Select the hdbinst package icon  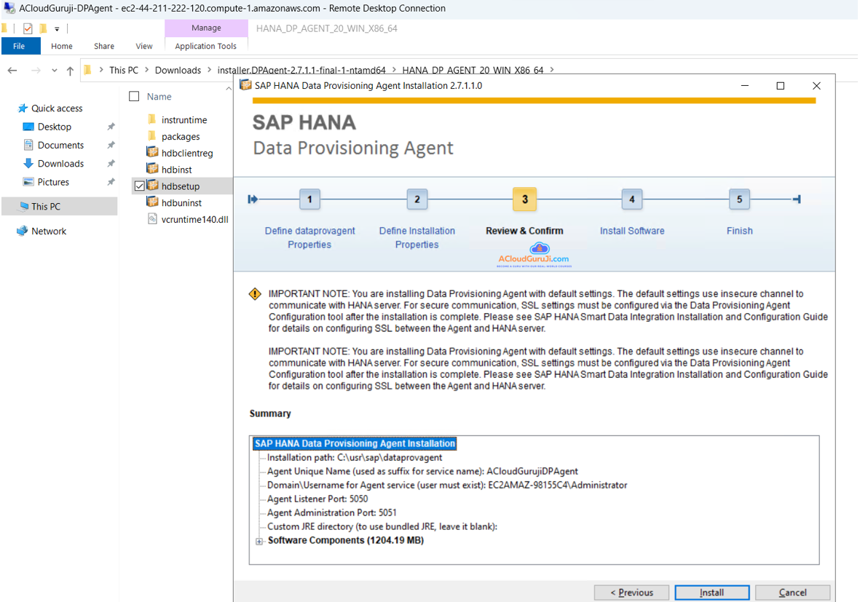click(152, 170)
